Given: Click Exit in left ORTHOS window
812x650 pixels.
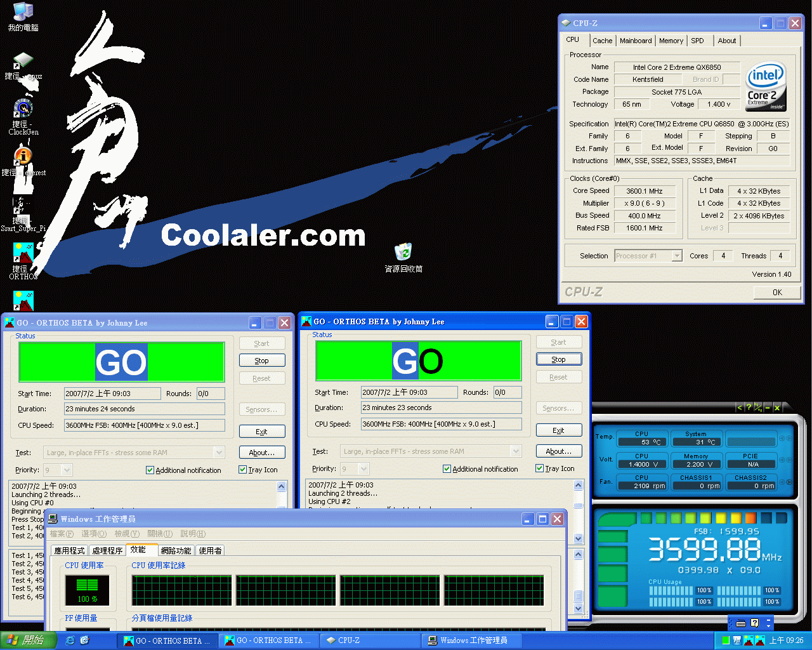Looking at the screenshot, I should coord(262,432).
